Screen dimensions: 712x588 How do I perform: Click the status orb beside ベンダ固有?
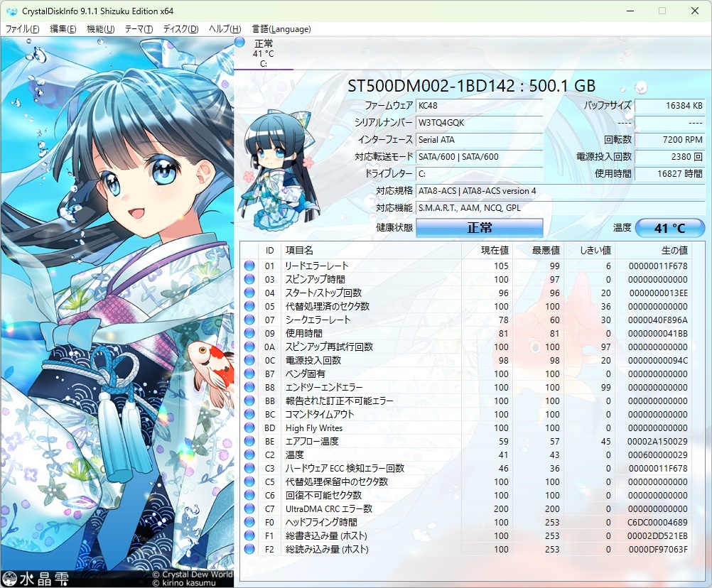pyautogui.click(x=249, y=374)
